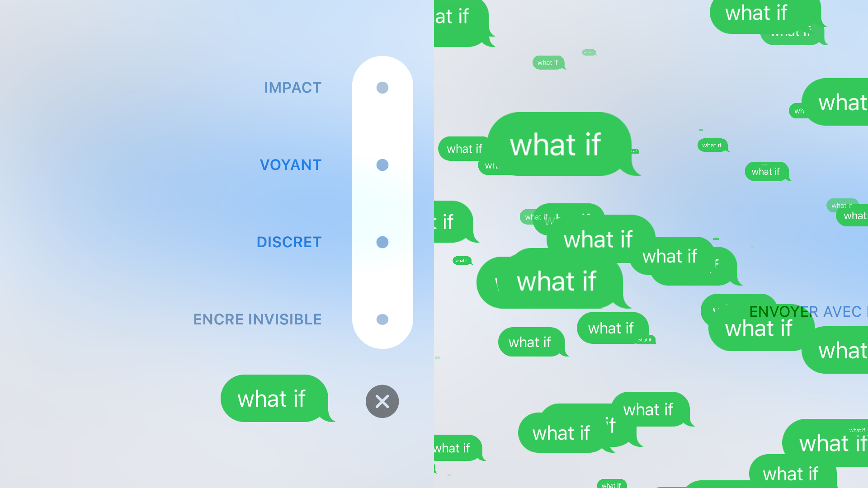Select the IMPACT effect option
The height and width of the screenshot is (488, 868).
tap(382, 88)
